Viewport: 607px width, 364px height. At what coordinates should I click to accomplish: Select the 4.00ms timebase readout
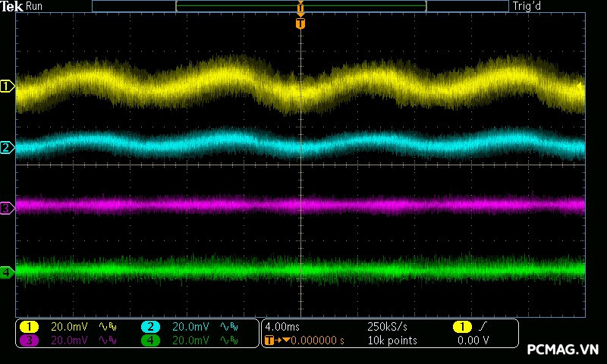(x=282, y=327)
